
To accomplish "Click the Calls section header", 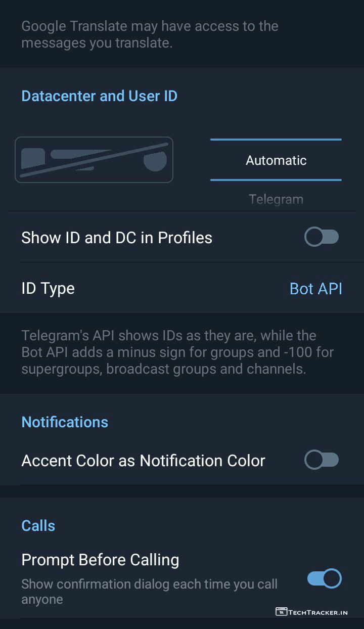I will tap(38, 526).
